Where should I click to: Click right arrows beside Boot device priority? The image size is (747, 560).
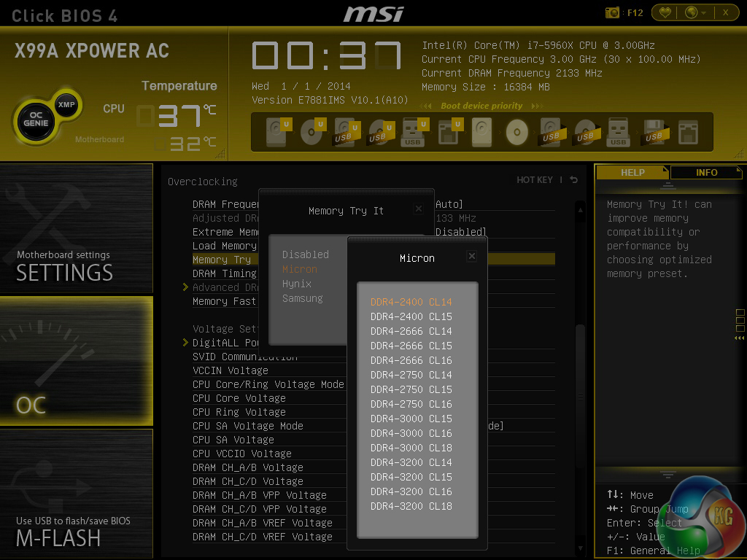537,106
